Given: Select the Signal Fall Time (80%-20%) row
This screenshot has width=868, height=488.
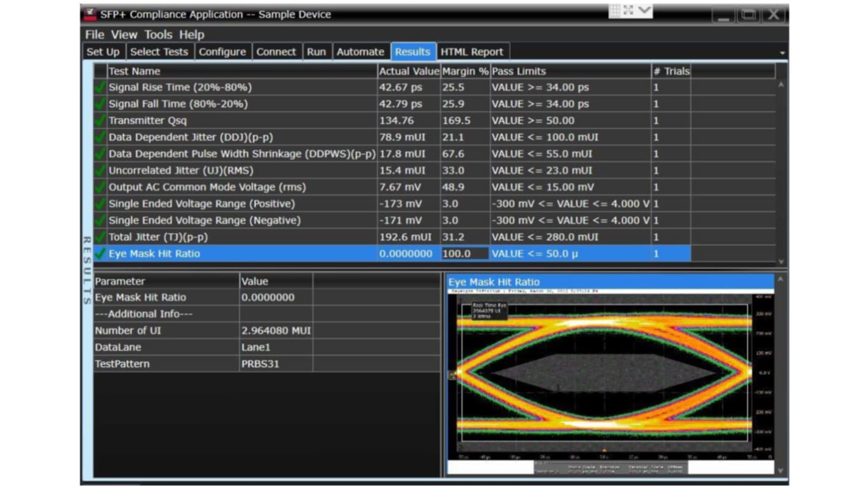Looking at the screenshot, I should (x=392, y=104).
